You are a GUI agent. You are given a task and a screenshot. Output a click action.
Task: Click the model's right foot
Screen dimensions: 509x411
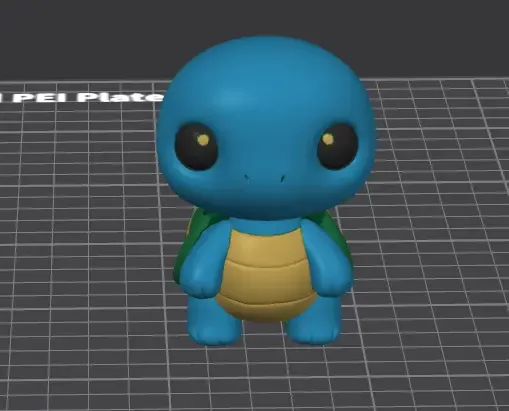313,327
